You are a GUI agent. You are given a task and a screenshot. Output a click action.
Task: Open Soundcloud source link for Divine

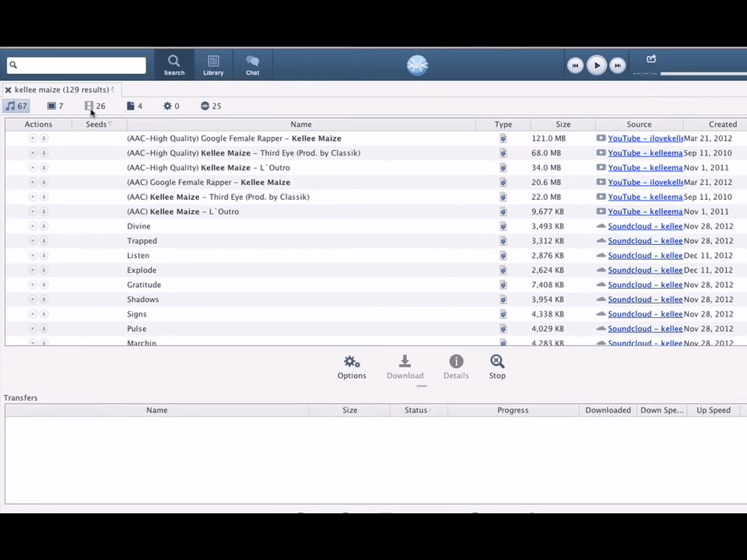tap(645, 226)
